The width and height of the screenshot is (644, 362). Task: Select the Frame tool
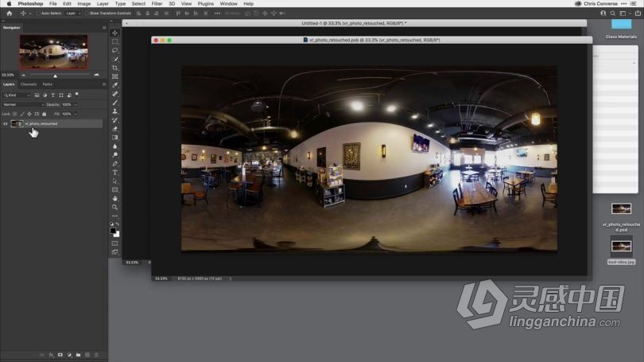click(115, 76)
